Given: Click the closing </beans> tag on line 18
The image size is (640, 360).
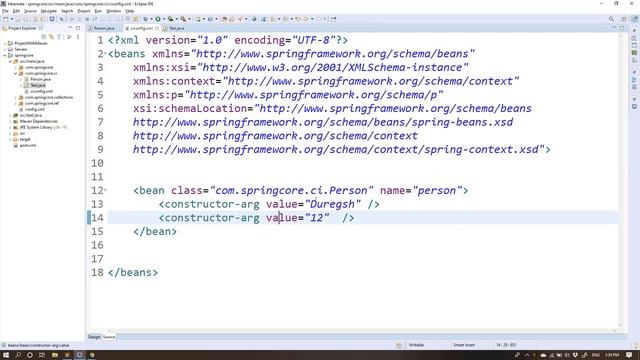Looking at the screenshot, I should pyautogui.click(x=133, y=272).
